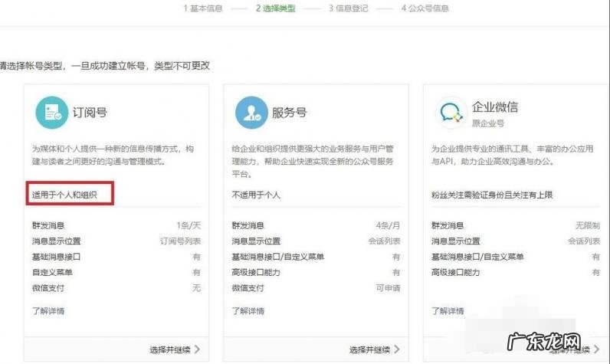
Task: Go to step 3 信息登记
Action: [348, 8]
